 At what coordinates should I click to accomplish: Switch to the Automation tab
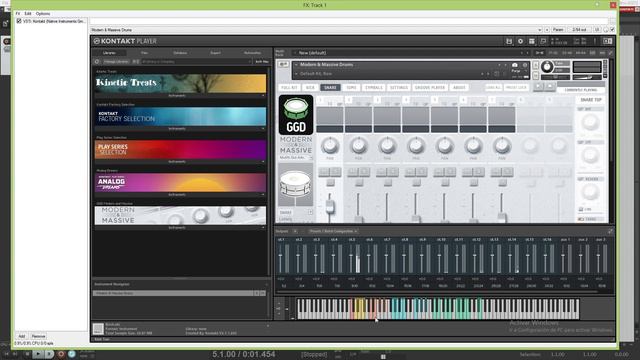[x=252, y=53]
